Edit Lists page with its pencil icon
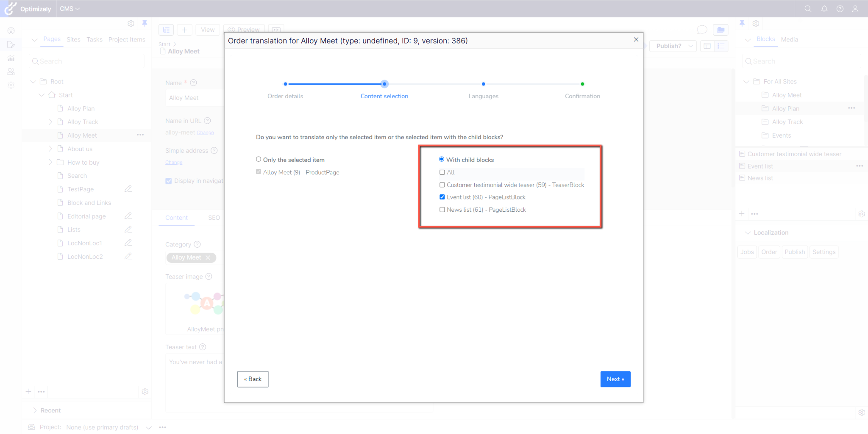The width and height of the screenshot is (868, 434). pos(128,229)
